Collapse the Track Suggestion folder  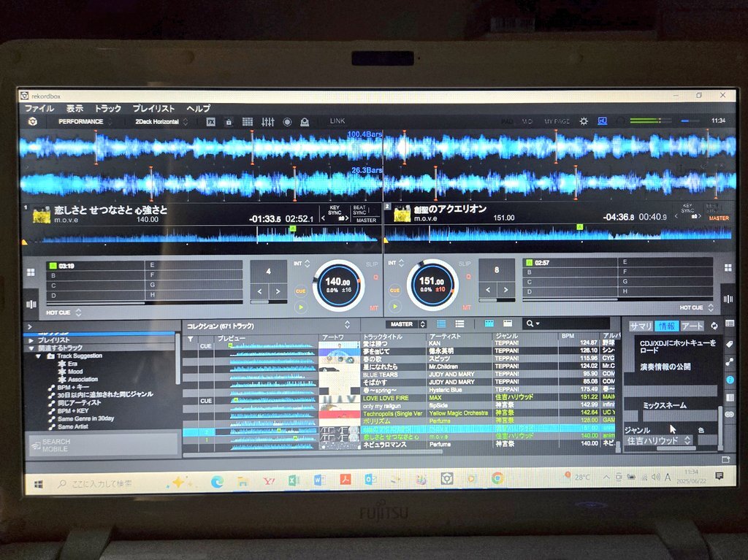(38, 356)
